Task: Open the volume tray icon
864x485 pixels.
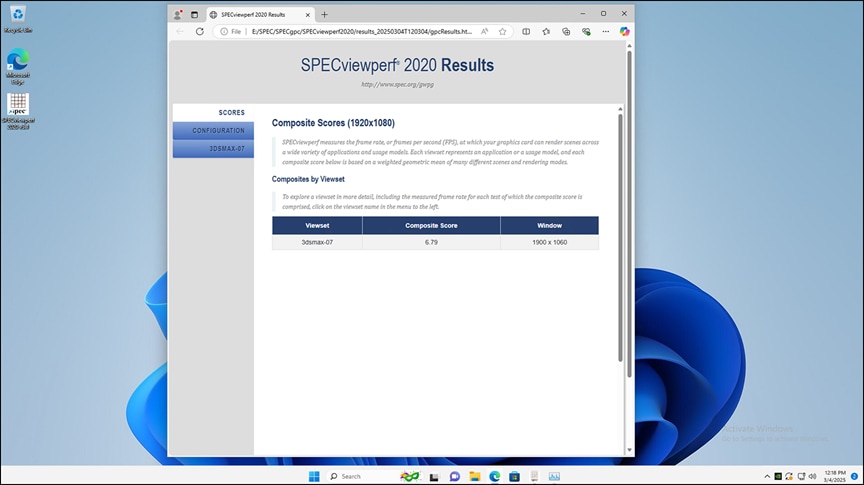Action: (x=812, y=476)
